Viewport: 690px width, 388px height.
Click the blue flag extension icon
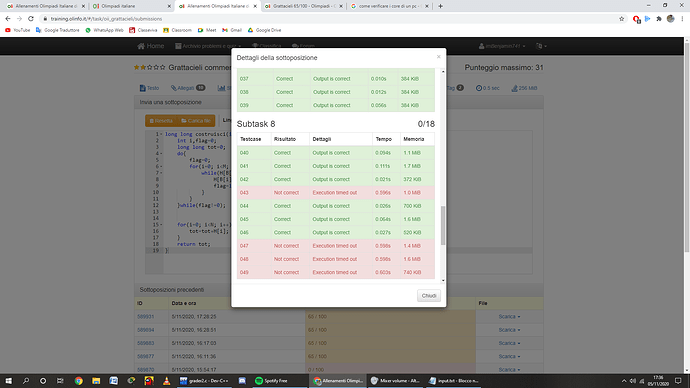647,19
